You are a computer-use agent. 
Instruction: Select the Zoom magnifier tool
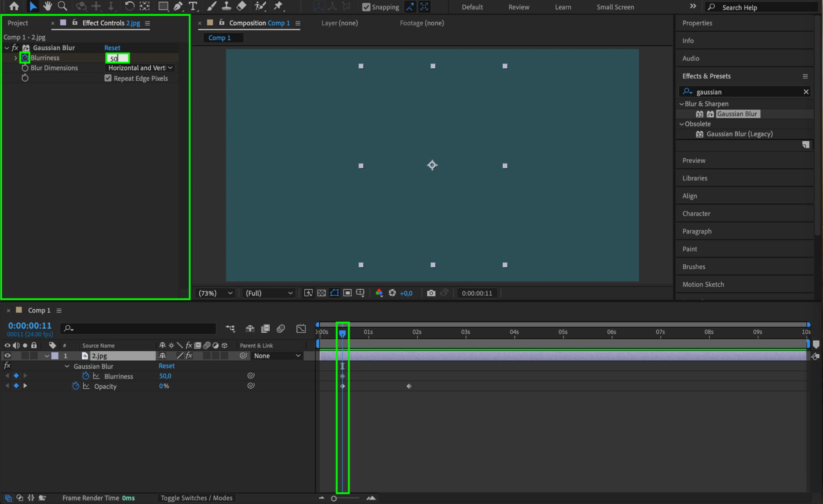[62, 6]
